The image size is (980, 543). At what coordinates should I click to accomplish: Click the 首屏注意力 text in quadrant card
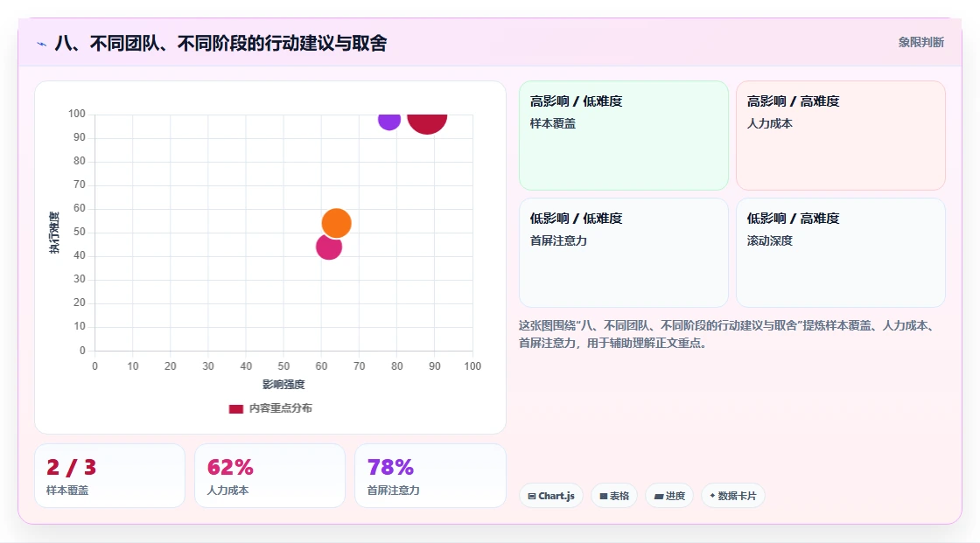click(x=558, y=240)
